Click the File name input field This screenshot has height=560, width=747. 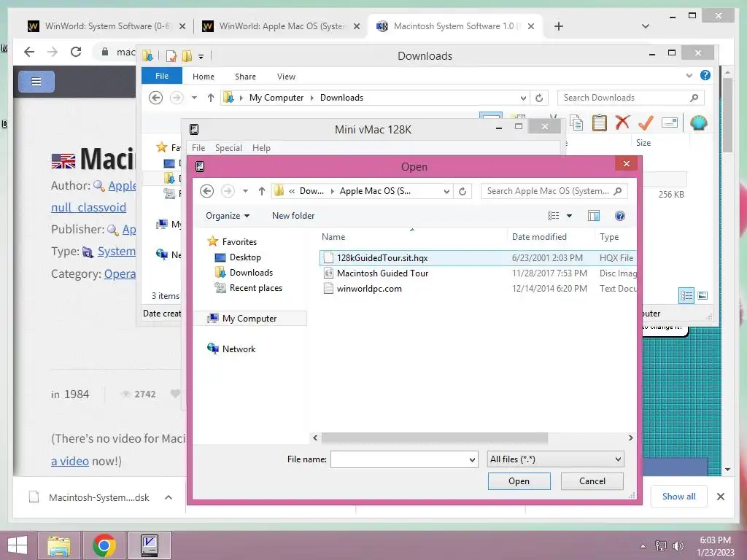point(399,459)
